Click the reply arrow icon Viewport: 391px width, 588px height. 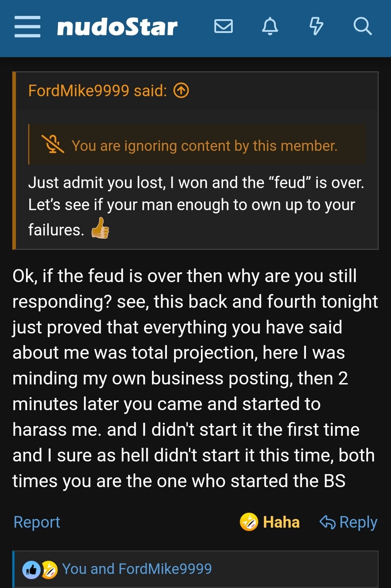tap(327, 522)
